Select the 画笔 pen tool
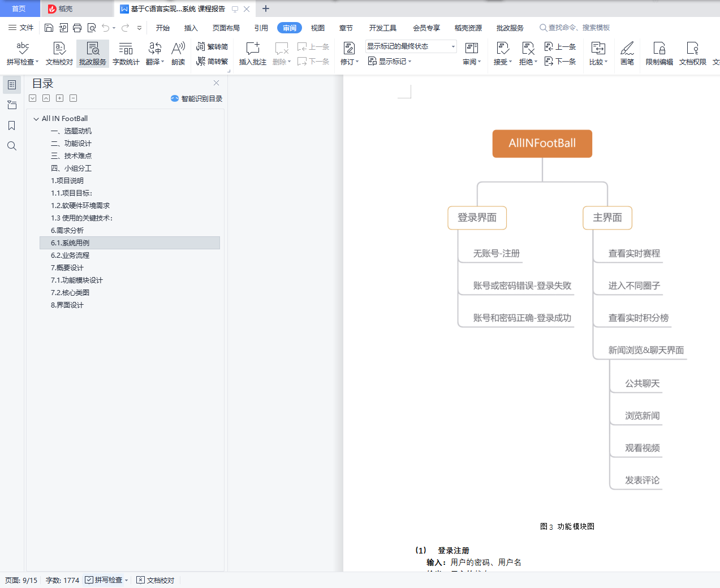Image resolution: width=720 pixels, height=588 pixels. tap(627, 53)
